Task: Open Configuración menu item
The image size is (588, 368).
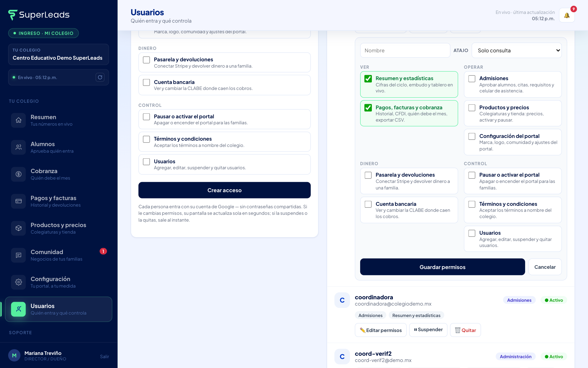Action: (59, 282)
